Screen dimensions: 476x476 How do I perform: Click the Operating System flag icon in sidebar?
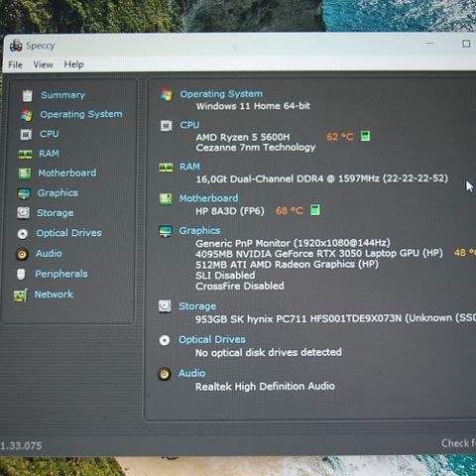[x=27, y=115]
